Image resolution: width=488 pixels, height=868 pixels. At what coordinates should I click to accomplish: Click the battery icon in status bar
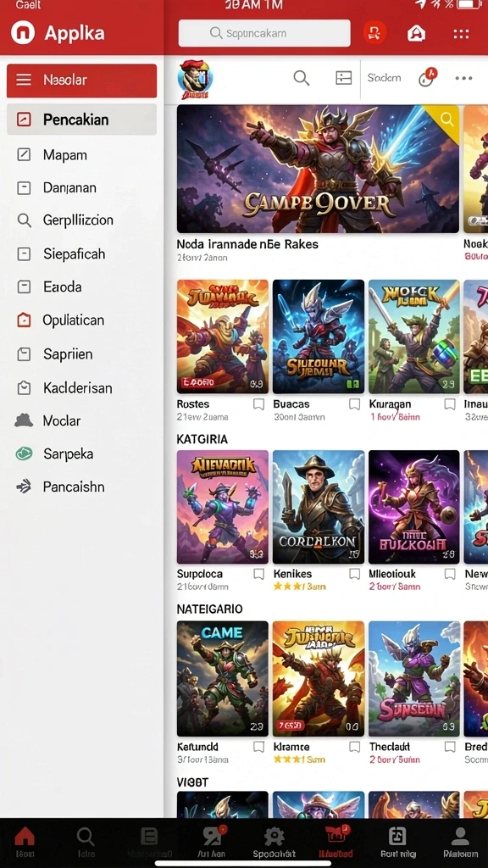click(x=469, y=4)
